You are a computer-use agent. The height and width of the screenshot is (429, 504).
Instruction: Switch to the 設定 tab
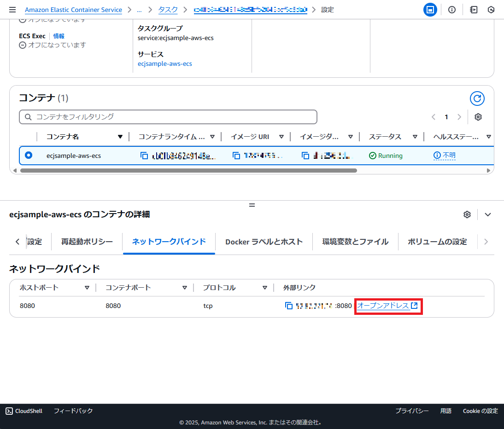[35, 242]
